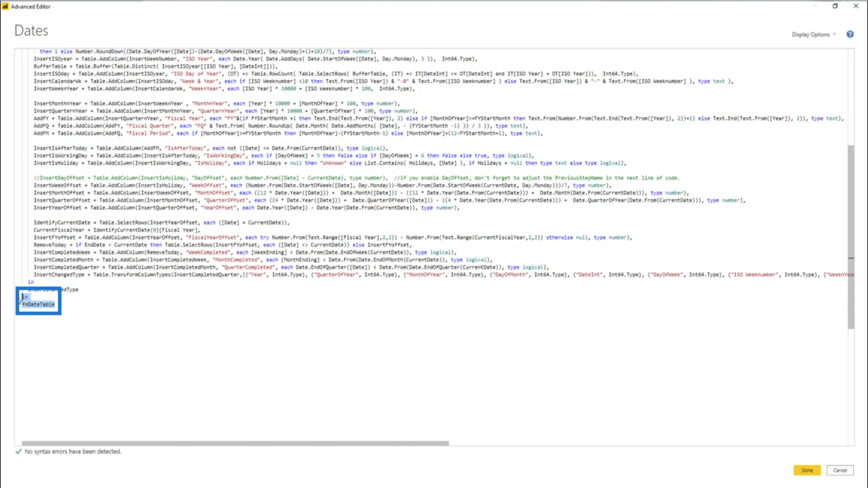Click 'InsertCompletedQuarter' at the line start
Screen dimensions: 868x488
67,267
